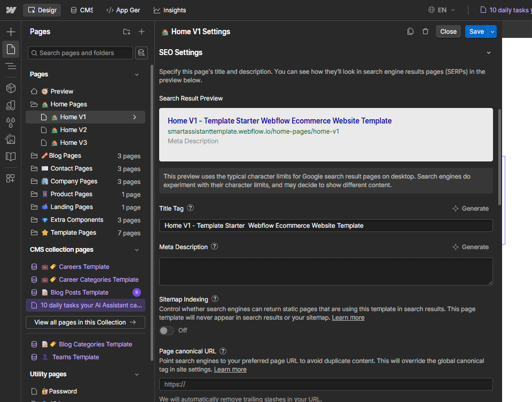Open the '10 daily tasks' page tab

pyautogui.click(x=505, y=10)
